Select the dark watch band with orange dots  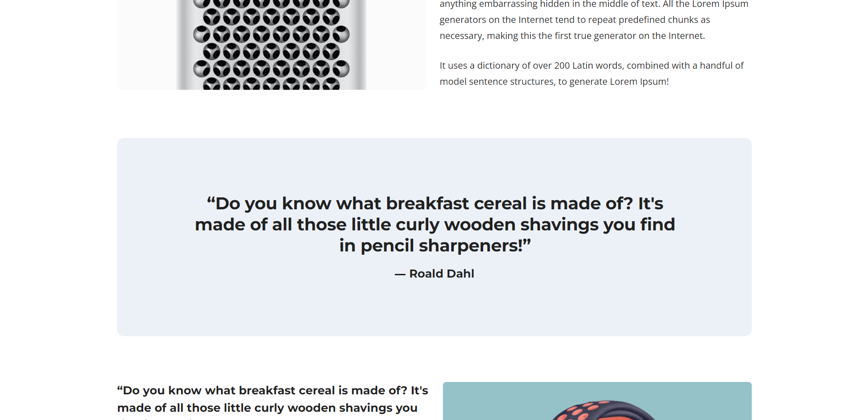tap(604, 410)
